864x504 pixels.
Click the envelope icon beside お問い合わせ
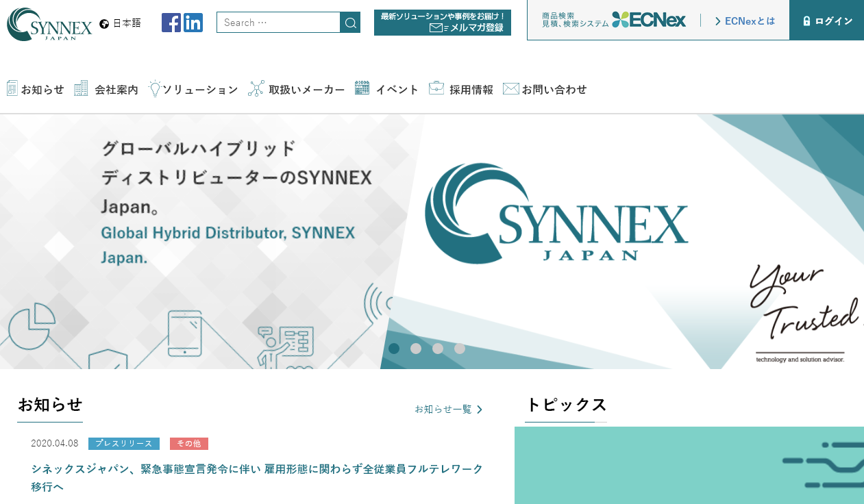tap(511, 88)
